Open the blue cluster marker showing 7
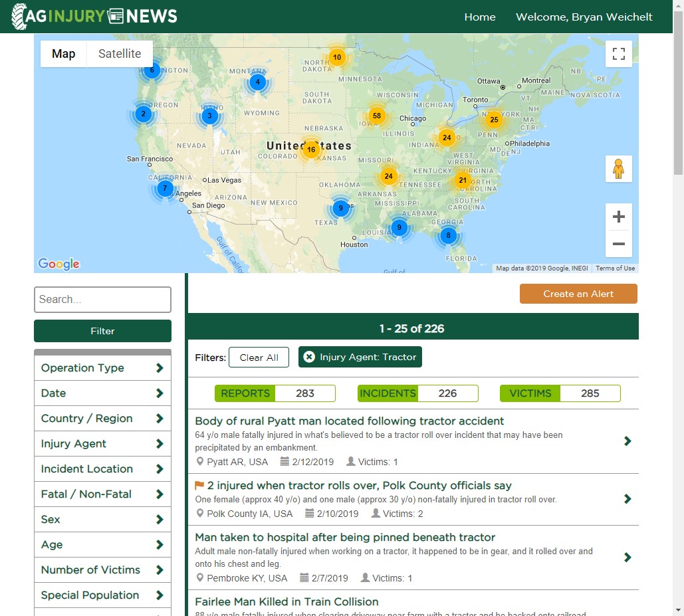 tap(165, 188)
